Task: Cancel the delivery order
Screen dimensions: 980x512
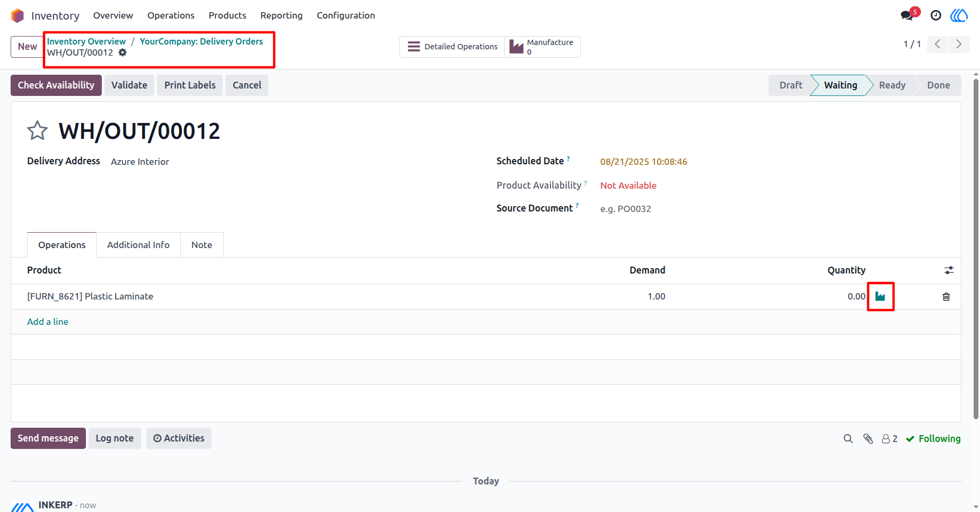Action: (x=247, y=85)
